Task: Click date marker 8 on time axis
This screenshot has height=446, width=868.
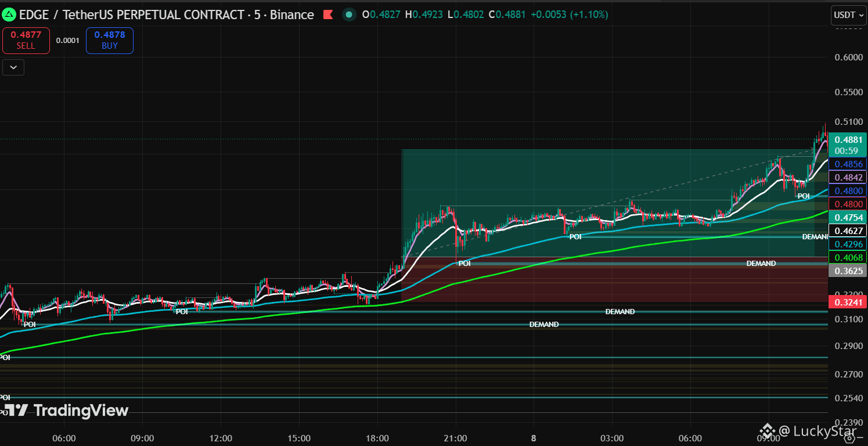Action: pyautogui.click(x=534, y=438)
